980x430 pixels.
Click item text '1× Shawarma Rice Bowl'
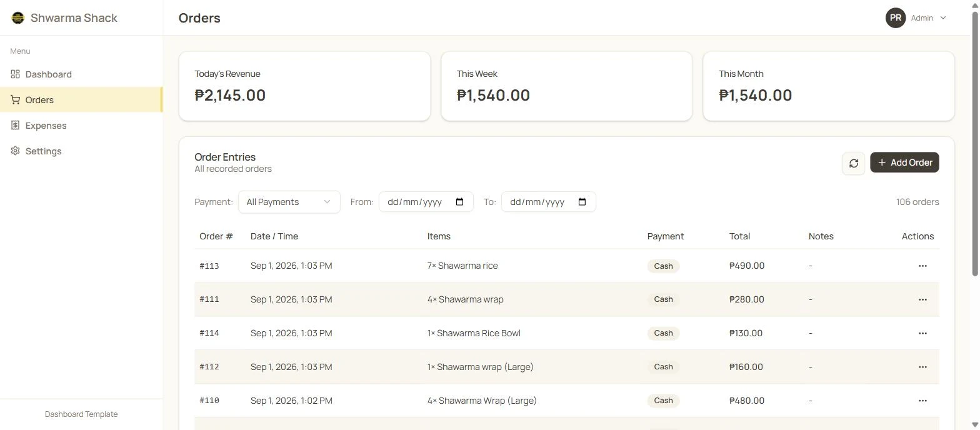click(x=474, y=333)
